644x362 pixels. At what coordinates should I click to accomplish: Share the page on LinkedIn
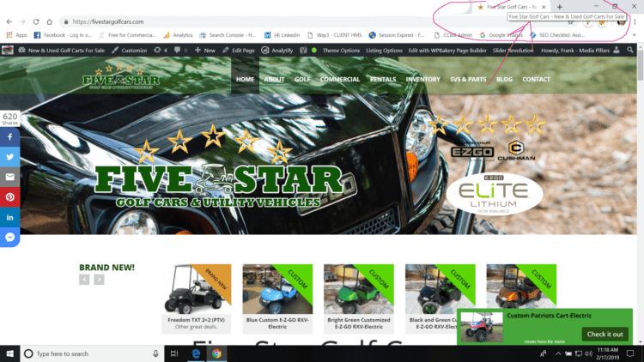pos(9,217)
